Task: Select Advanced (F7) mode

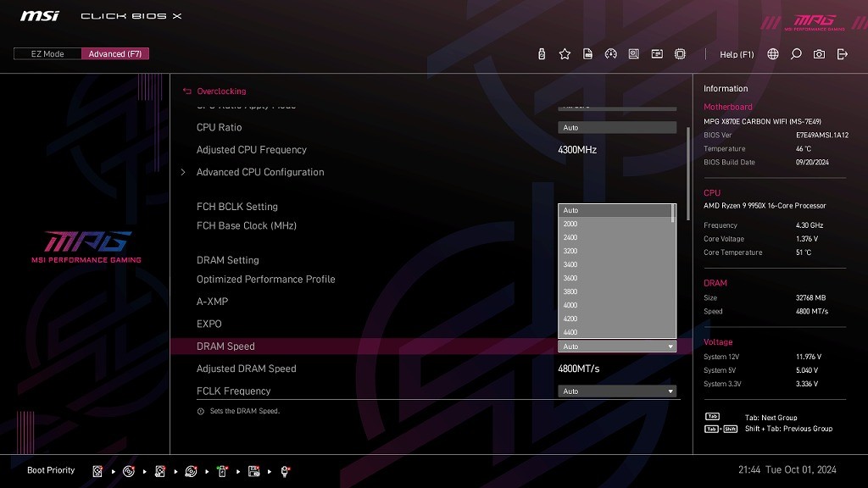Action: pos(115,54)
